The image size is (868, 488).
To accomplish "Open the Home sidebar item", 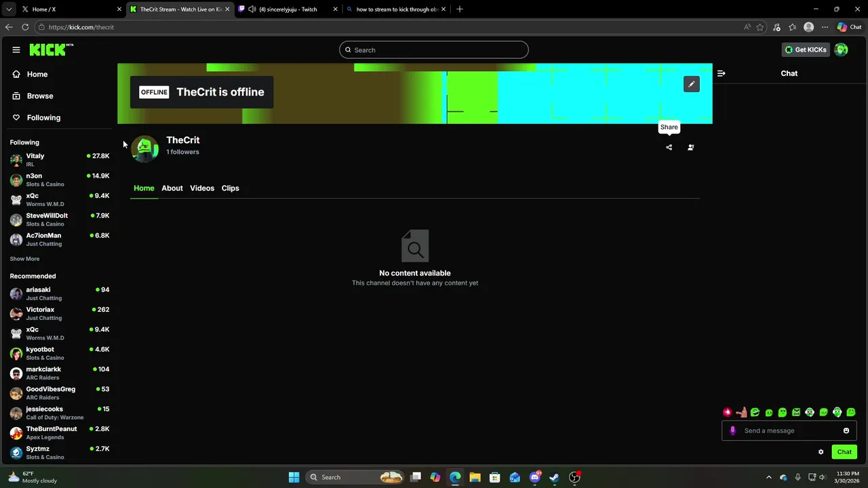I will [x=31, y=74].
